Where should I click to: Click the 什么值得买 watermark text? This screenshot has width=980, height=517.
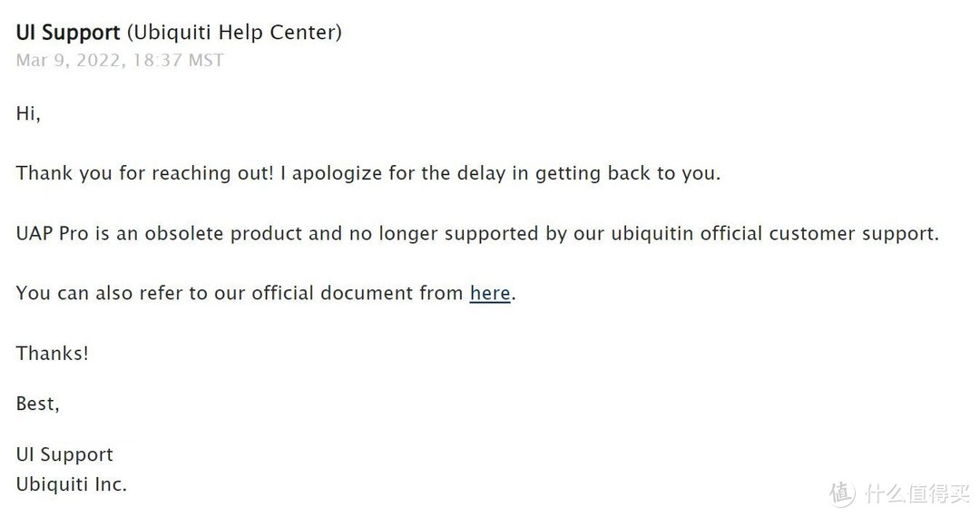[917, 493]
